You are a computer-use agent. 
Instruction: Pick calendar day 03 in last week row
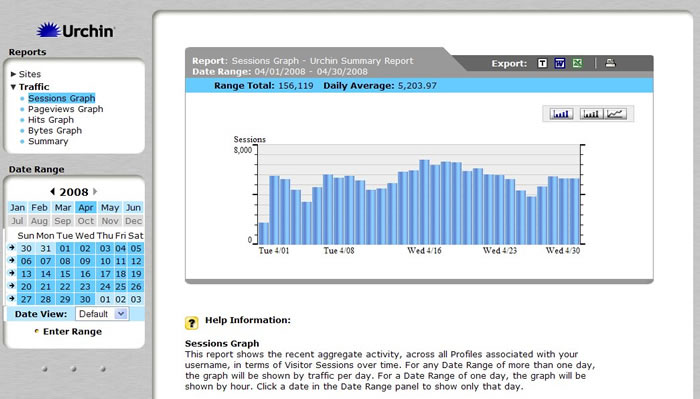tap(136, 299)
